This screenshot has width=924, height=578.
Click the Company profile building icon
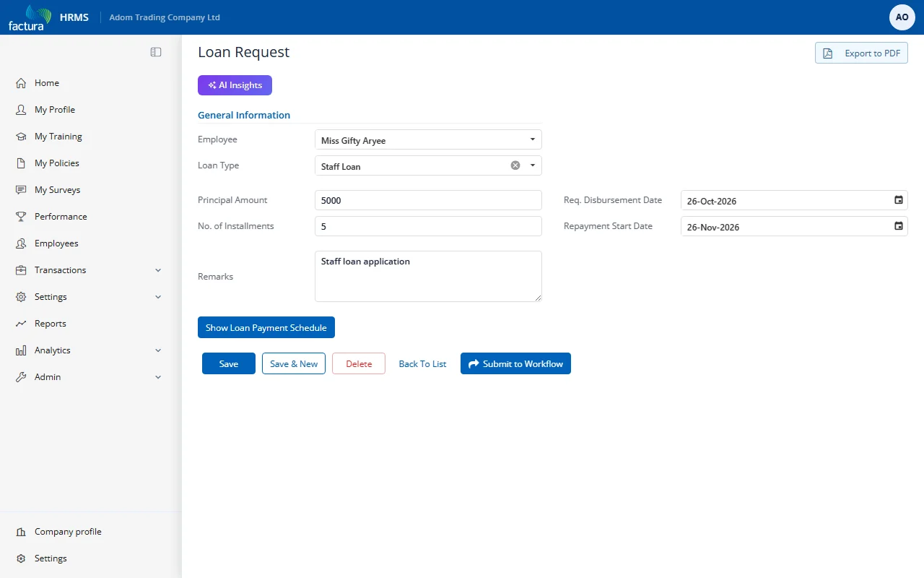tap(21, 532)
